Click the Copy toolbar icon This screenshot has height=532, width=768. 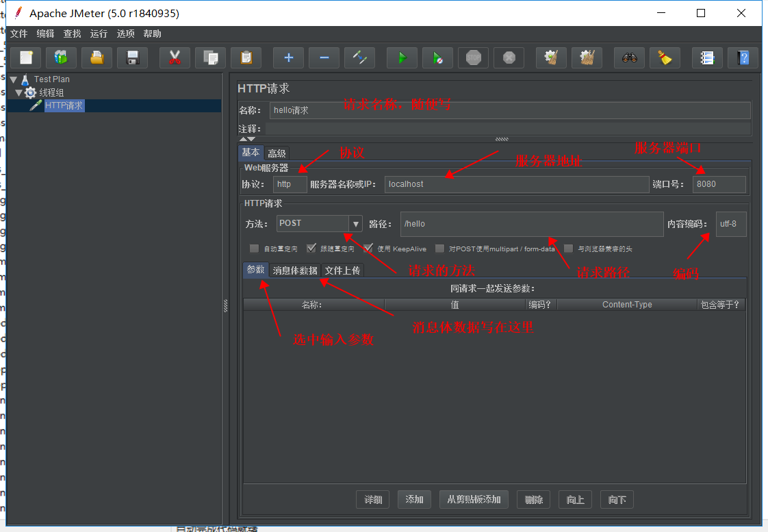coord(211,58)
